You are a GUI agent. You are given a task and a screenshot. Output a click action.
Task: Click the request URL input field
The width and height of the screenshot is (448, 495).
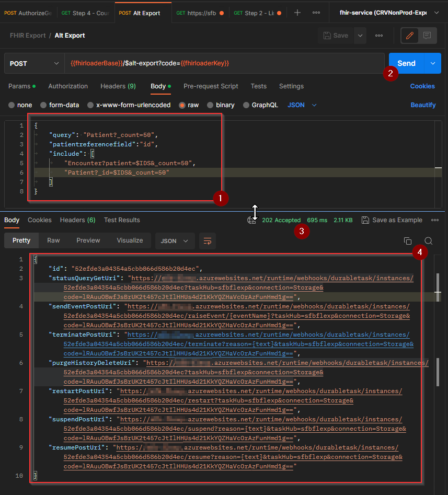(x=224, y=63)
